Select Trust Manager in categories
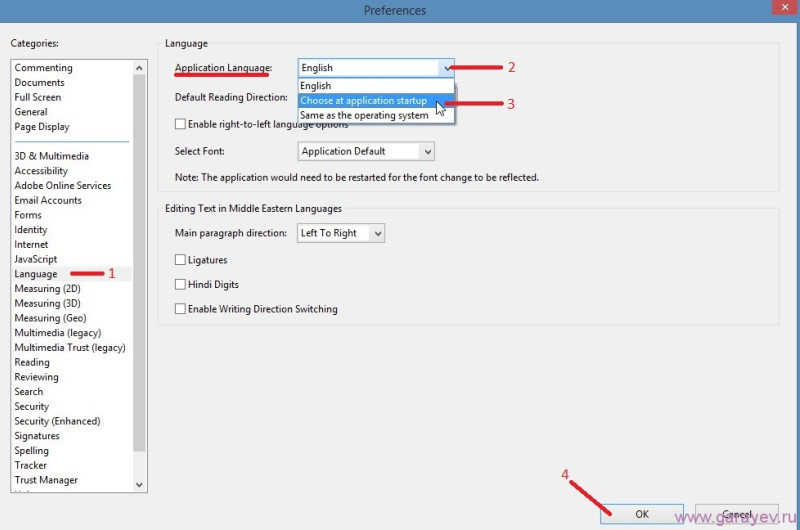Viewport: 800px width, 530px height. 46,480
